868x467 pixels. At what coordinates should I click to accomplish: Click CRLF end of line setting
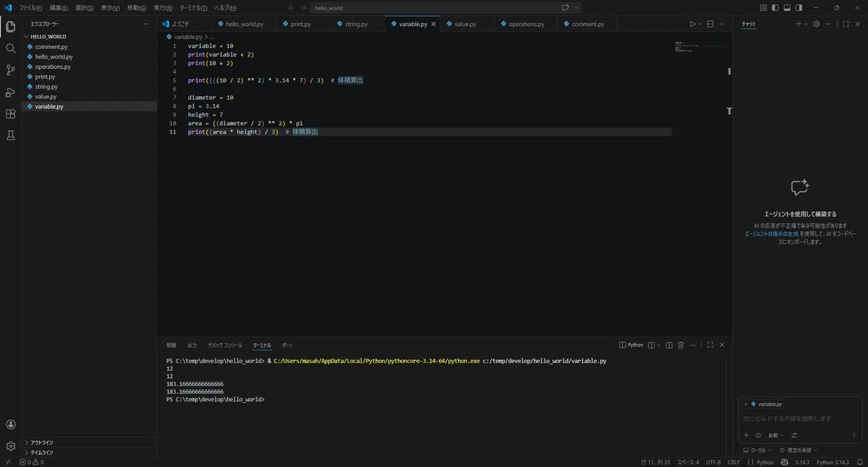point(733,462)
